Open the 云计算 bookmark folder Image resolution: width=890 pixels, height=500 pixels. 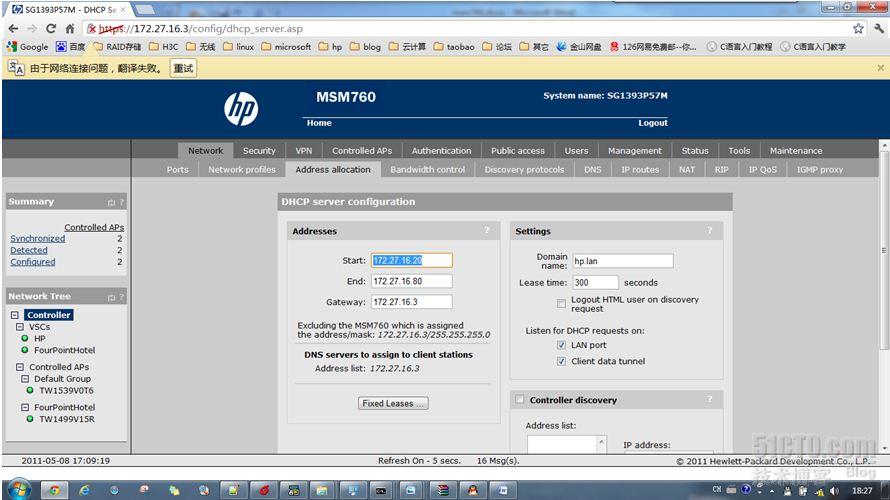pos(408,47)
